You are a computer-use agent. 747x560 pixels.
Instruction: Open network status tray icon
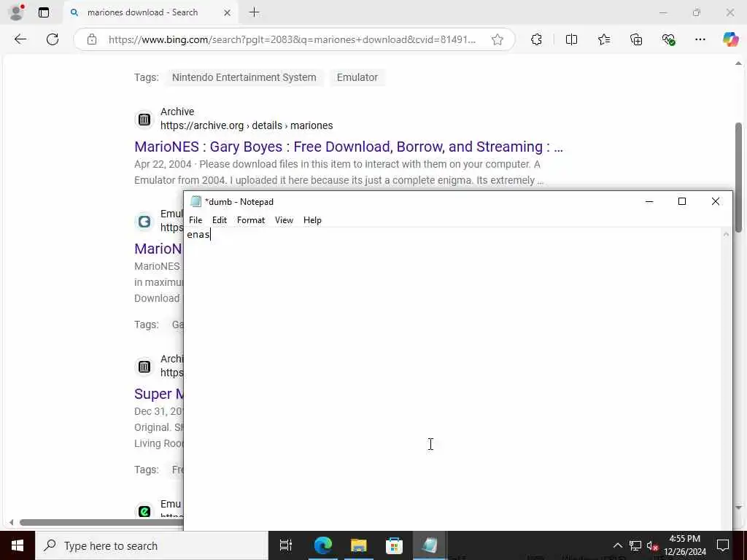(635, 545)
